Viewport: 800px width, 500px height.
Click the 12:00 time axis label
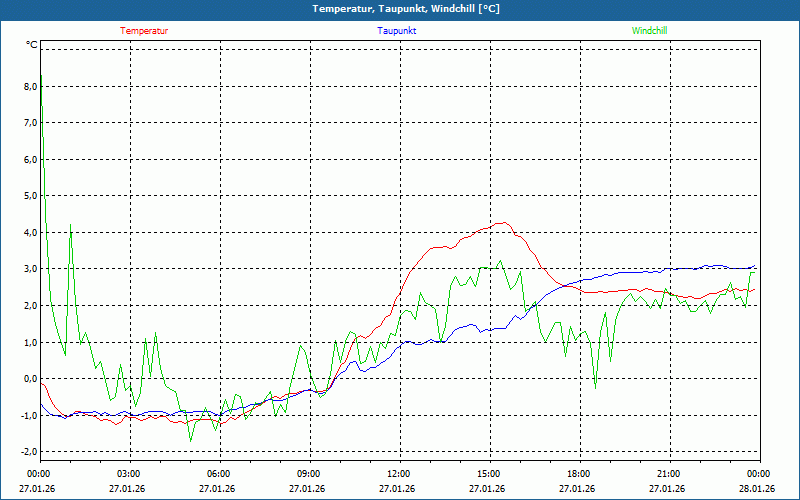pyautogui.click(x=398, y=474)
